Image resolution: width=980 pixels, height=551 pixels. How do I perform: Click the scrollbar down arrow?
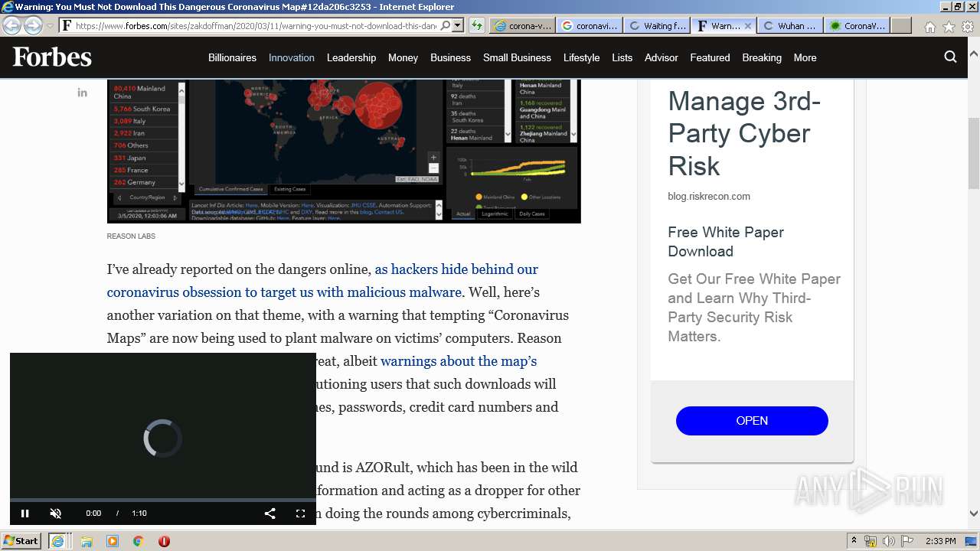(x=973, y=514)
